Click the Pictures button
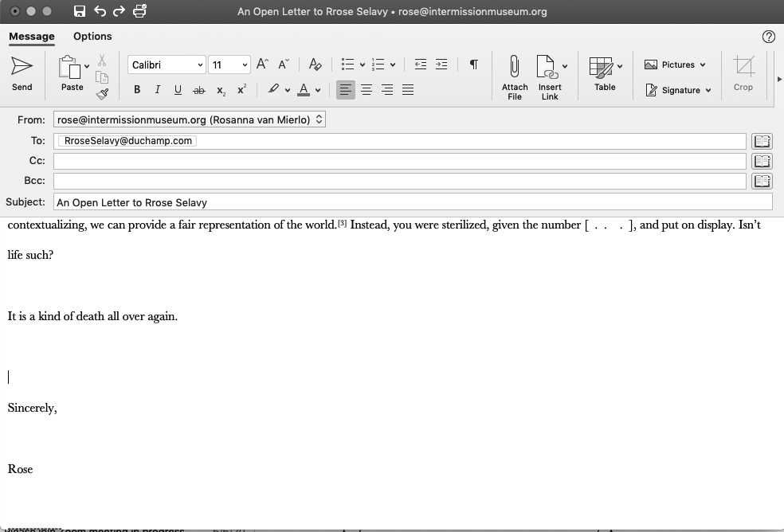Image resolution: width=784 pixels, height=532 pixels. (x=675, y=65)
